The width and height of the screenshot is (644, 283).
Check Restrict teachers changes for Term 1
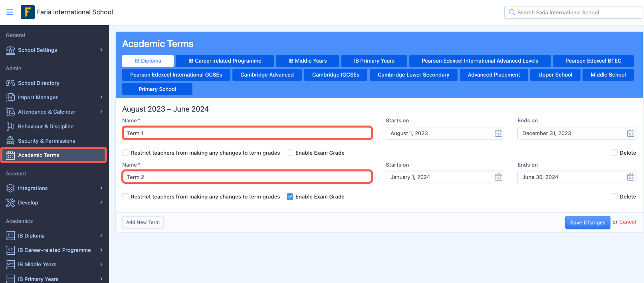point(125,153)
